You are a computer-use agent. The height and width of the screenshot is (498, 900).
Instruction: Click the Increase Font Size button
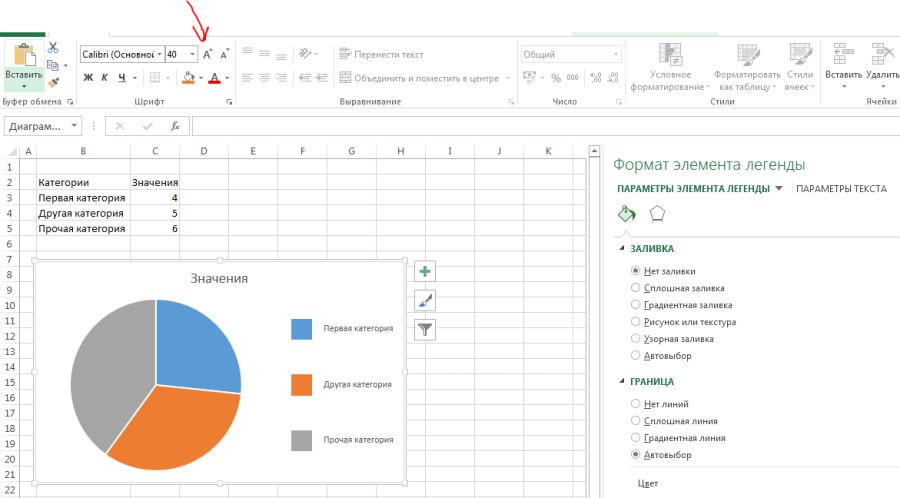[208, 55]
